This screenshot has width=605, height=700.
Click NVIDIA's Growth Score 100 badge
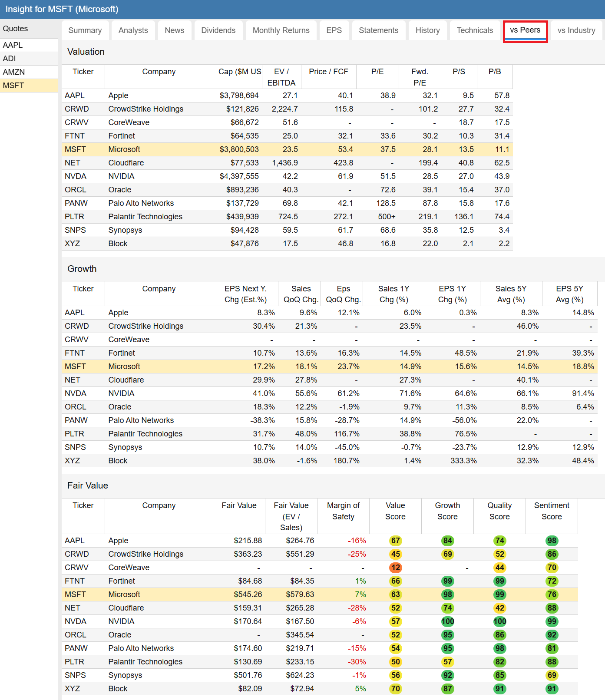pyautogui.click(x=447, y=621)
